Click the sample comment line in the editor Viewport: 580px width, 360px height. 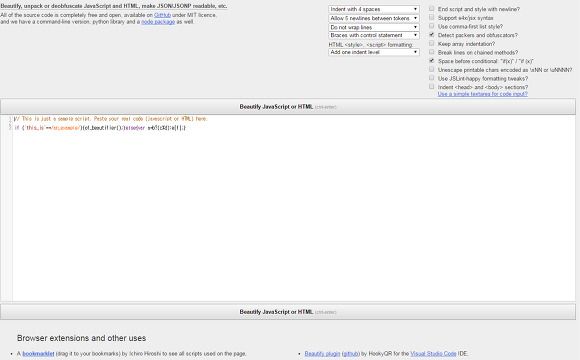(111, 119)
